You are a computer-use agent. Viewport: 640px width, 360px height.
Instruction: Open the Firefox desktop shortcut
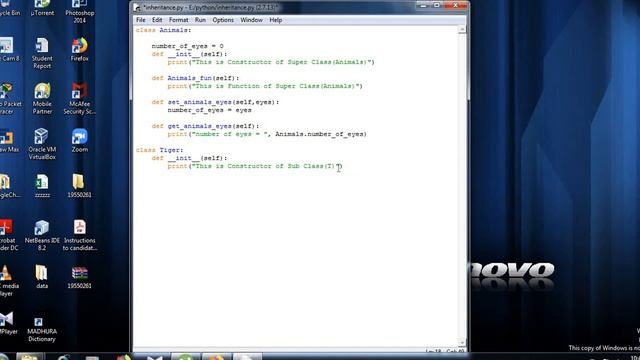(x=80, y=49)
